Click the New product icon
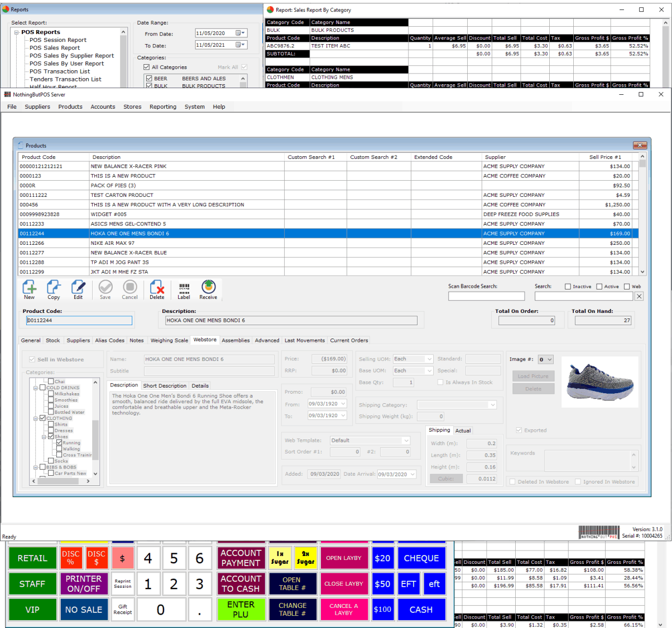672x628 pixels. (30, 288)
